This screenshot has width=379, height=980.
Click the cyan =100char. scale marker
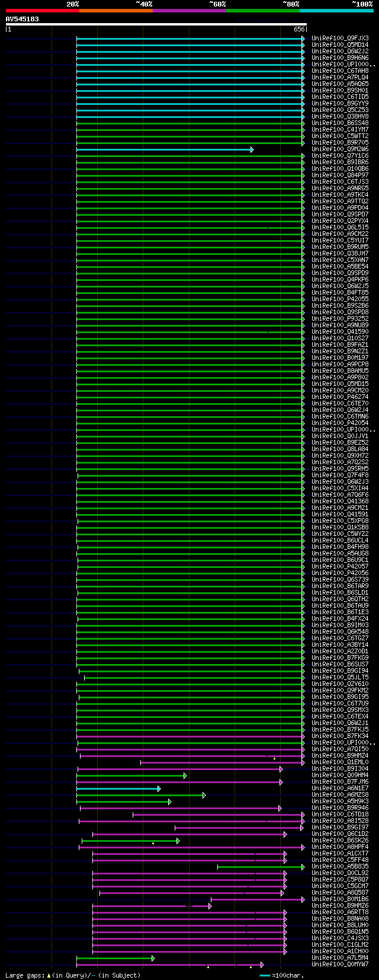(x=265, y=975)
